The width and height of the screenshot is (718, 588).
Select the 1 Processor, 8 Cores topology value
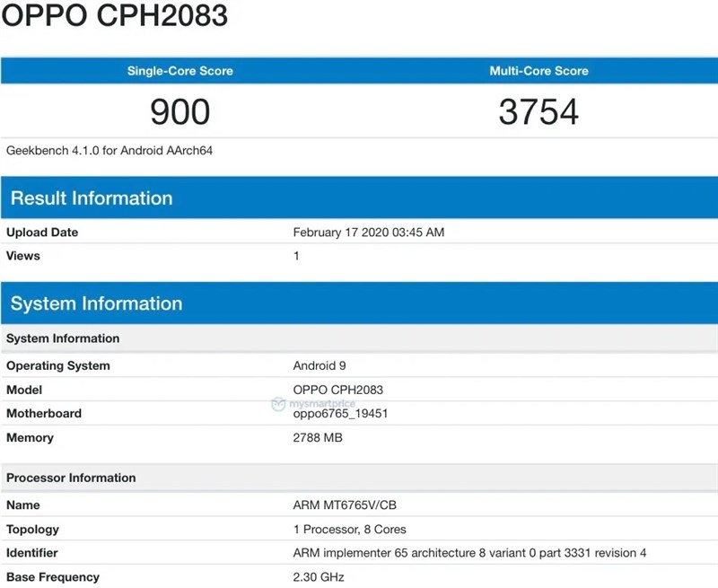pos(349,529)
